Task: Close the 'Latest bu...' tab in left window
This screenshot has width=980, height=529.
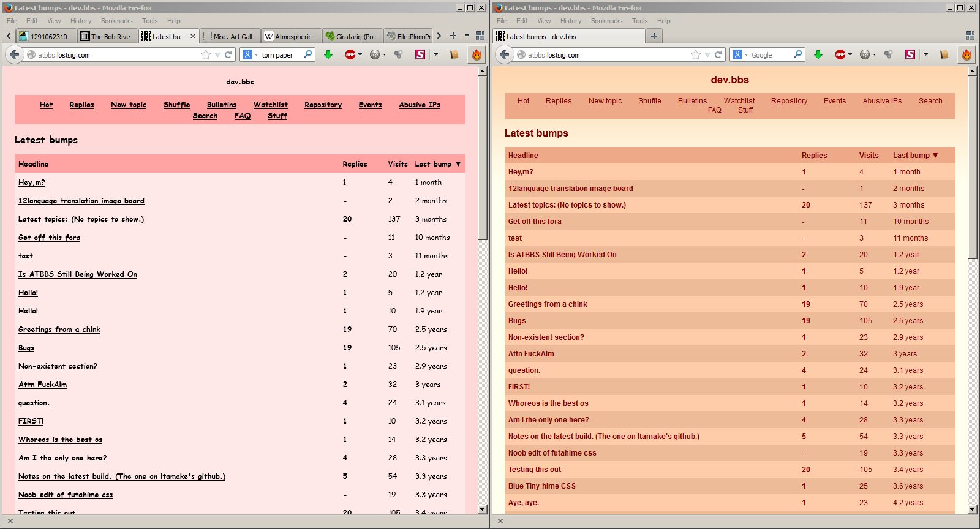Action: tap(193, 36)
